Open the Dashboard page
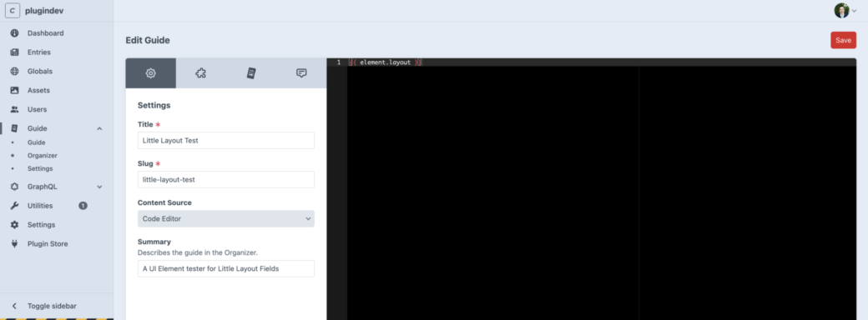Viewport: 868px width, 320px height. coord(45,33)
